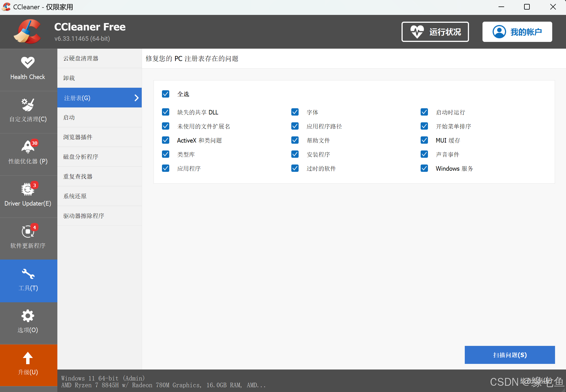The image size is (566, 392).
Task: Click 扫描问题(S) scan button
Action: [509, 355]
